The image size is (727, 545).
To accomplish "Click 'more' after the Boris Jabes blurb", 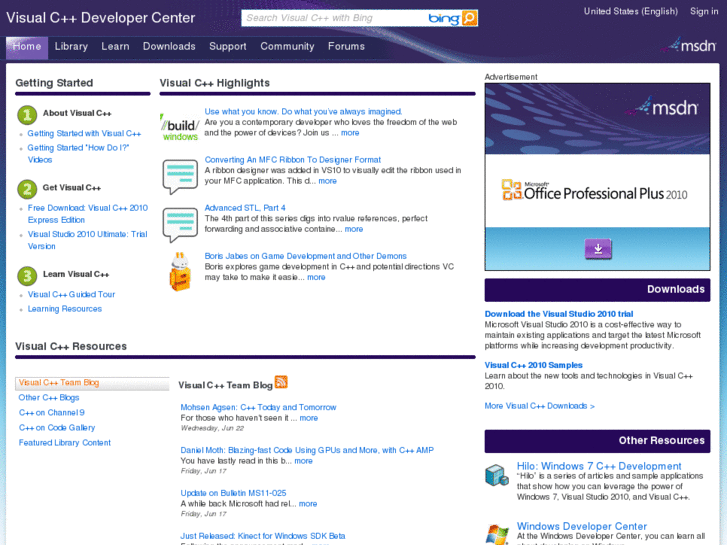I will [316, 277].
